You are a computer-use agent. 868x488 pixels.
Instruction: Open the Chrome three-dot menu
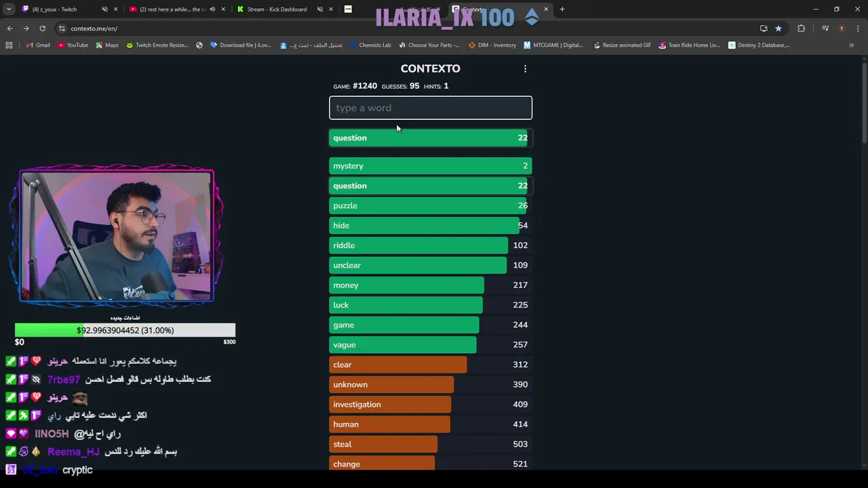pos(857,28)
